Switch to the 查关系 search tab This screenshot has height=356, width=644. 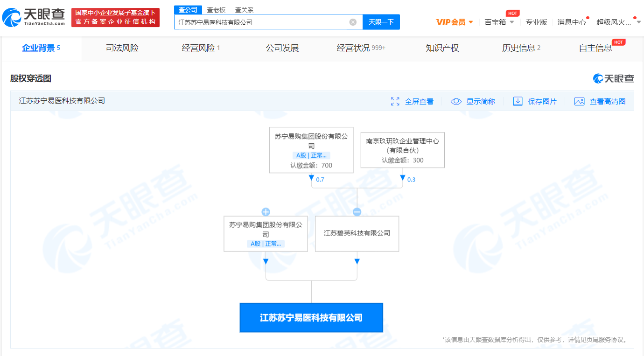(x=244, y=10)
